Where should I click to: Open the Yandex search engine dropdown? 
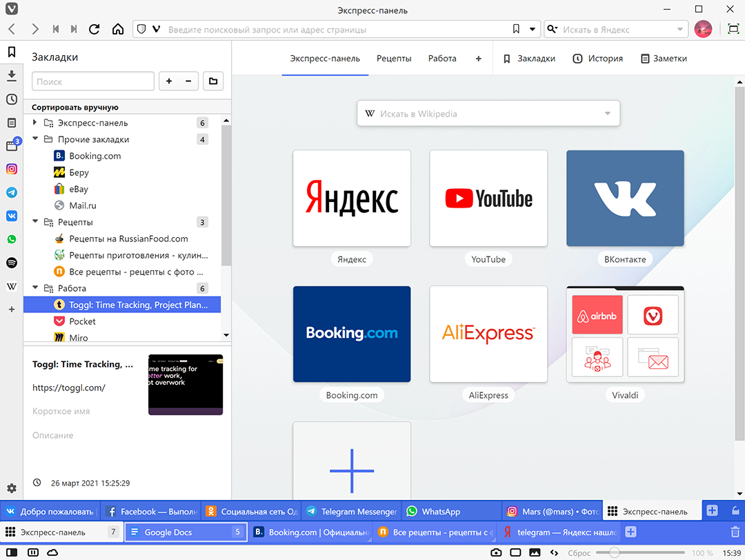(680, 30)
